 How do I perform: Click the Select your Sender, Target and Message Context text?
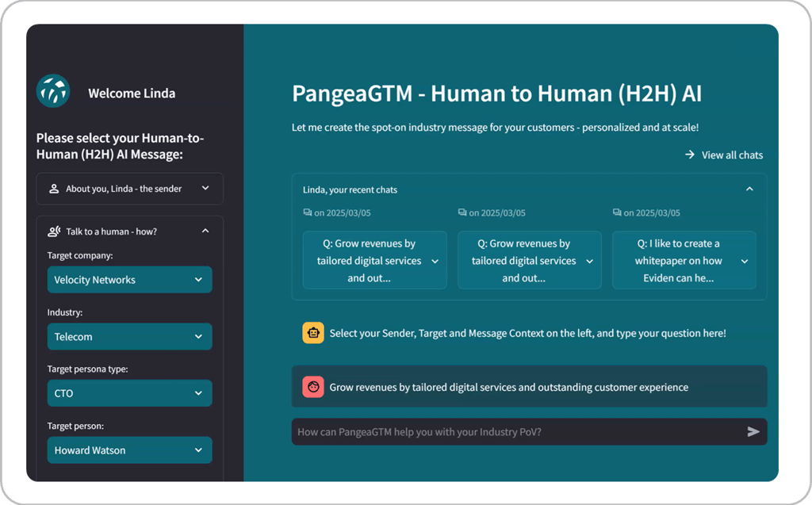tap(527, 334)
